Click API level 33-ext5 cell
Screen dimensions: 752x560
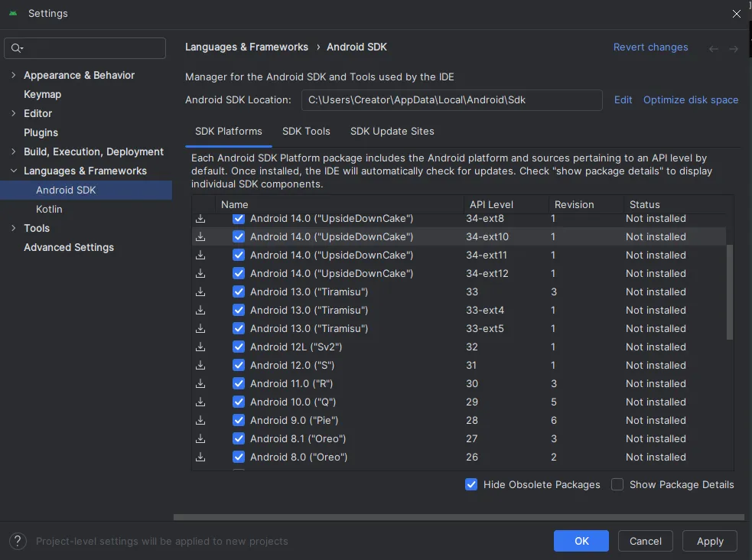coord(485,328)
